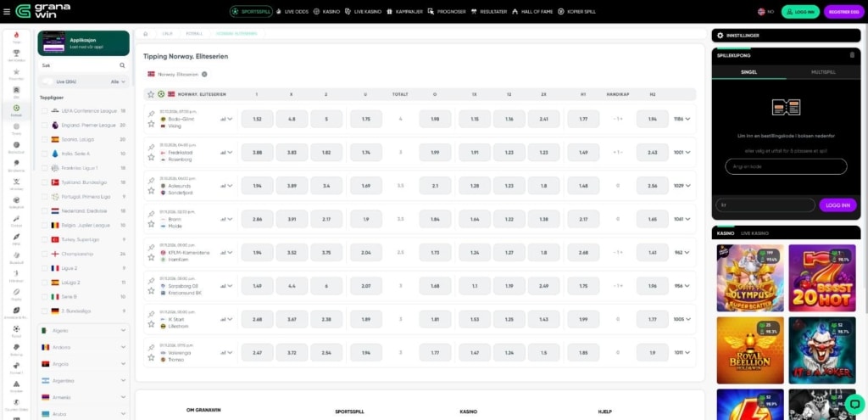Expand the Algeria country list
Image resolution: width=868 pixels, height=420 pixels.
[x=84, y=331]
